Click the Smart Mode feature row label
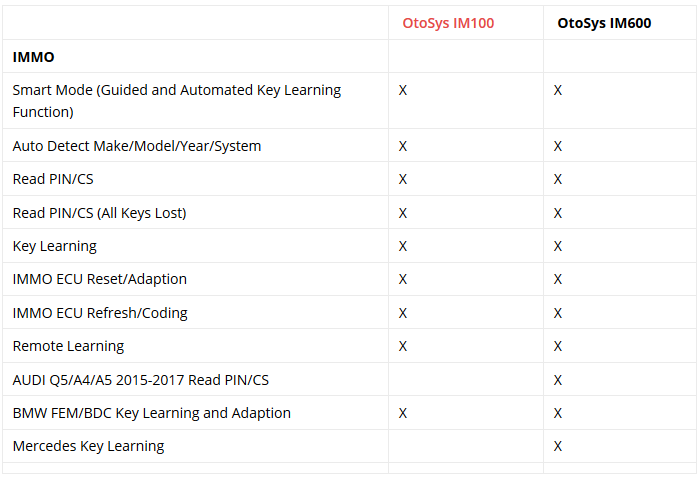Image resolution: width=700 pixels, height=481 pixels. pyautogui.click(x=177, y=101)
